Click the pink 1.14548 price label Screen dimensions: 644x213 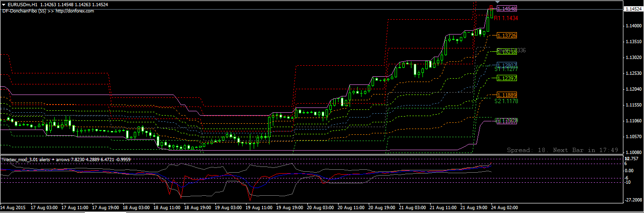click(507, 9)
